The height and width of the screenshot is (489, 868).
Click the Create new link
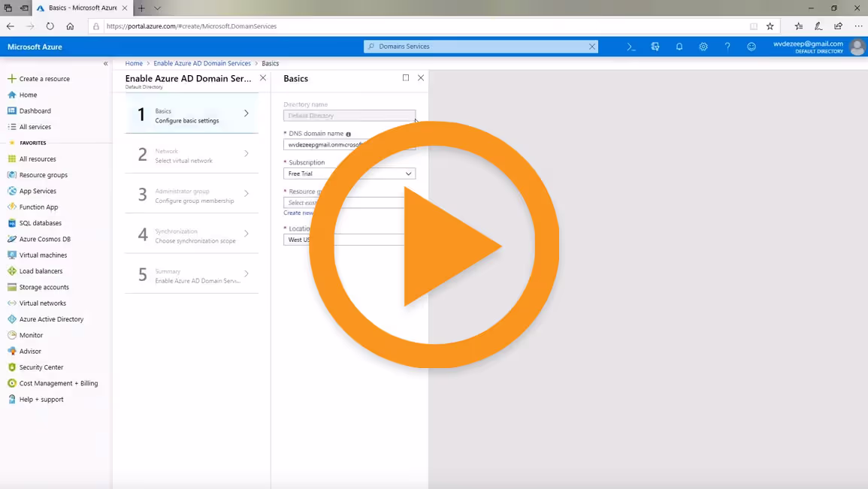[x=298, y=213]
